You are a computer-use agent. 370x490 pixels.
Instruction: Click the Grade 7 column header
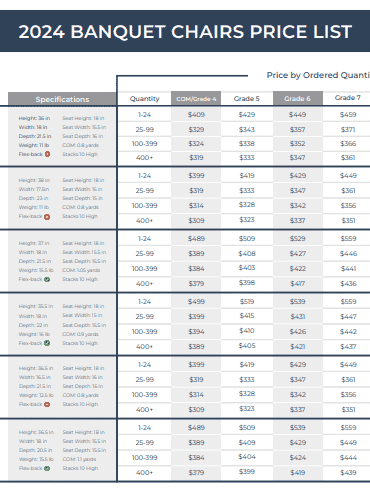click(x=347, y=98)
